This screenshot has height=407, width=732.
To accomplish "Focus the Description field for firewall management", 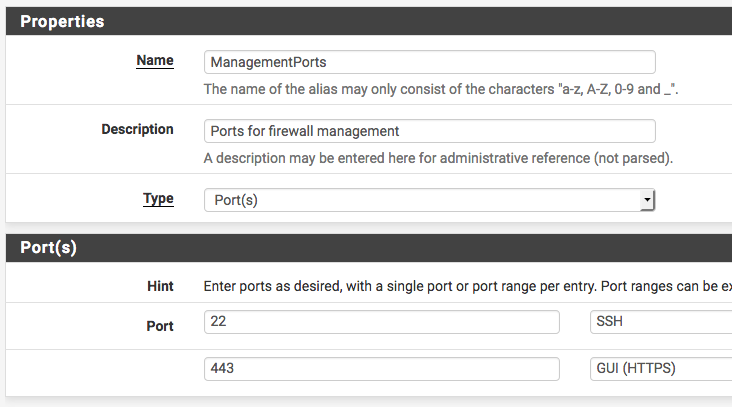I will 429,131.
